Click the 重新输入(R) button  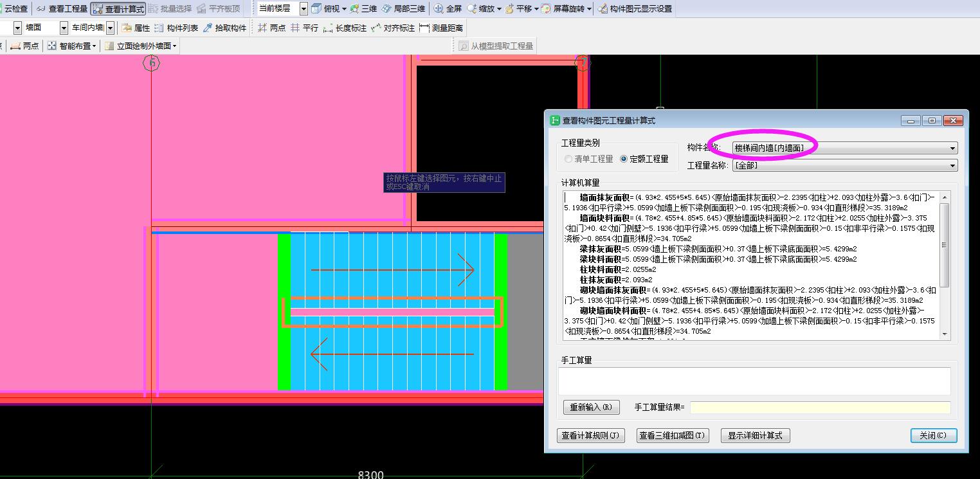(x=592, y=407)
